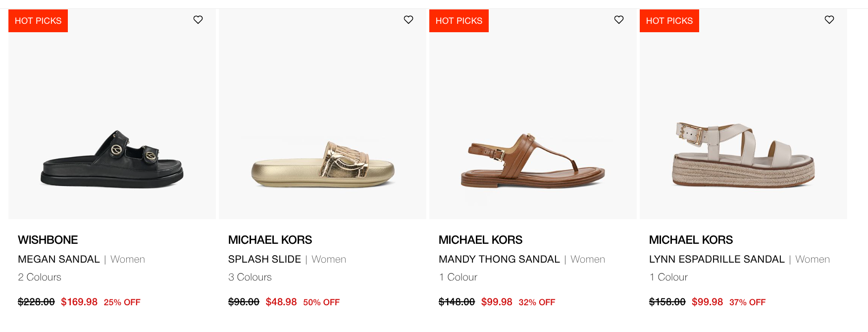Click the HOT PICKS tag on the Lynn Espadrille Sandal
Viewport: 868px width, 332px height.
coord(669,20)
